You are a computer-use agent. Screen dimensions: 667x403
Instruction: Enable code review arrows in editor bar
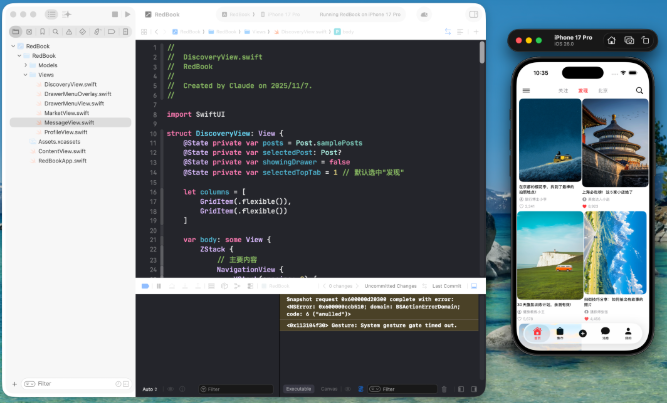click(x=448, y=32)
